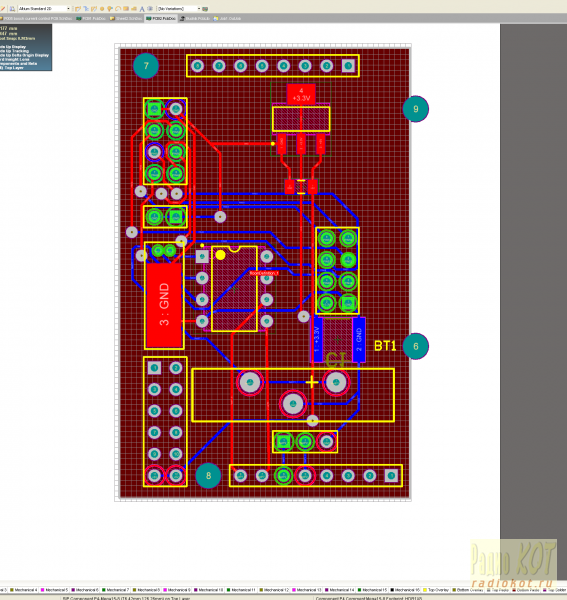
Task: Select the Place String text tool
Action: [142, 8]
